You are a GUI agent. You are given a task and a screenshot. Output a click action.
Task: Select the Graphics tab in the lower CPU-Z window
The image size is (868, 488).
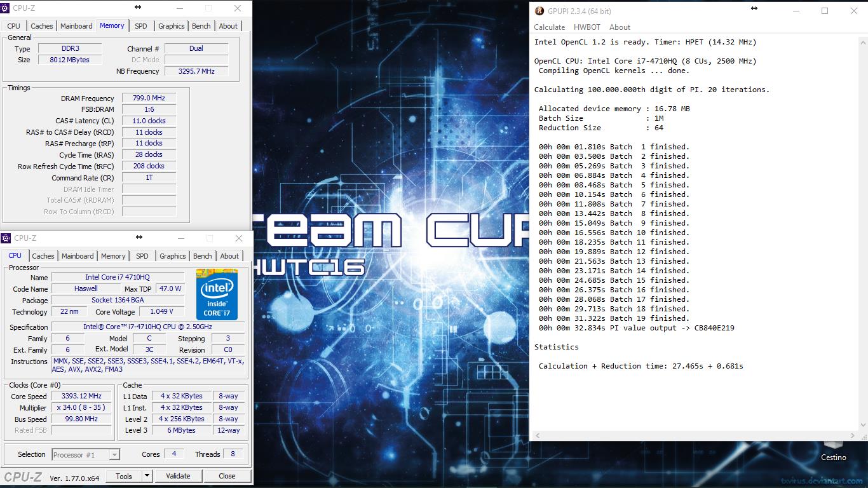[x=173, y=256]
